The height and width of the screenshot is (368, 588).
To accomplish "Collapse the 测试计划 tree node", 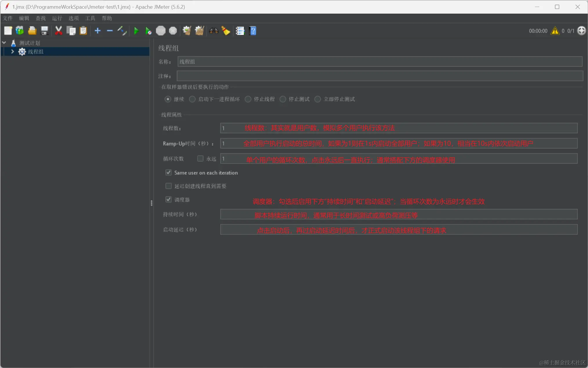I will tap(4, 43).
